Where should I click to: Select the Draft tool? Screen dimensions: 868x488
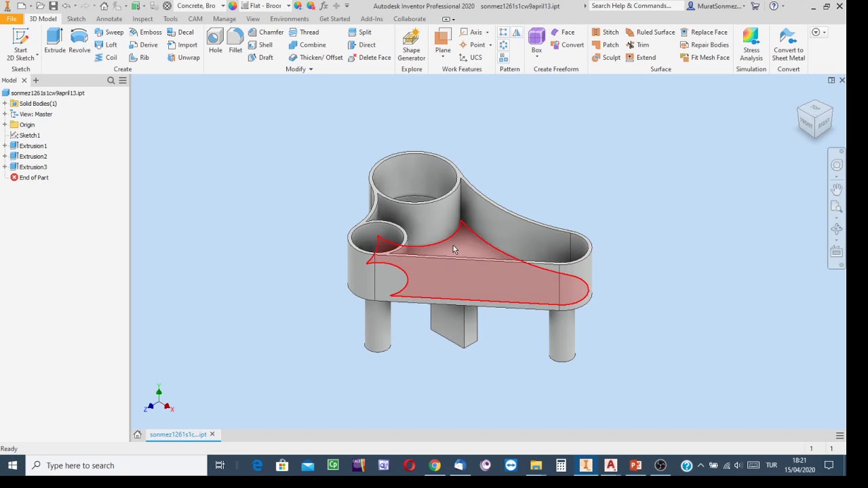(x=260, y=58)
